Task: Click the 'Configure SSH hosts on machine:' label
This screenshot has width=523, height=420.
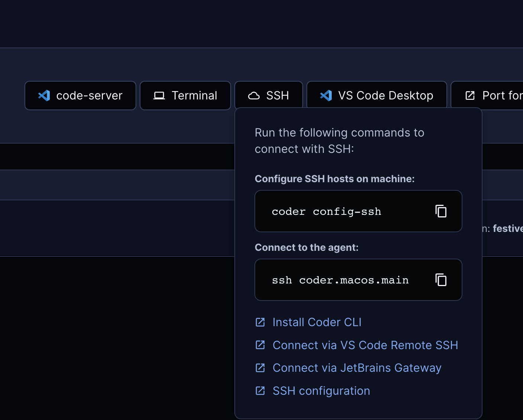Action: coord(335,179)
